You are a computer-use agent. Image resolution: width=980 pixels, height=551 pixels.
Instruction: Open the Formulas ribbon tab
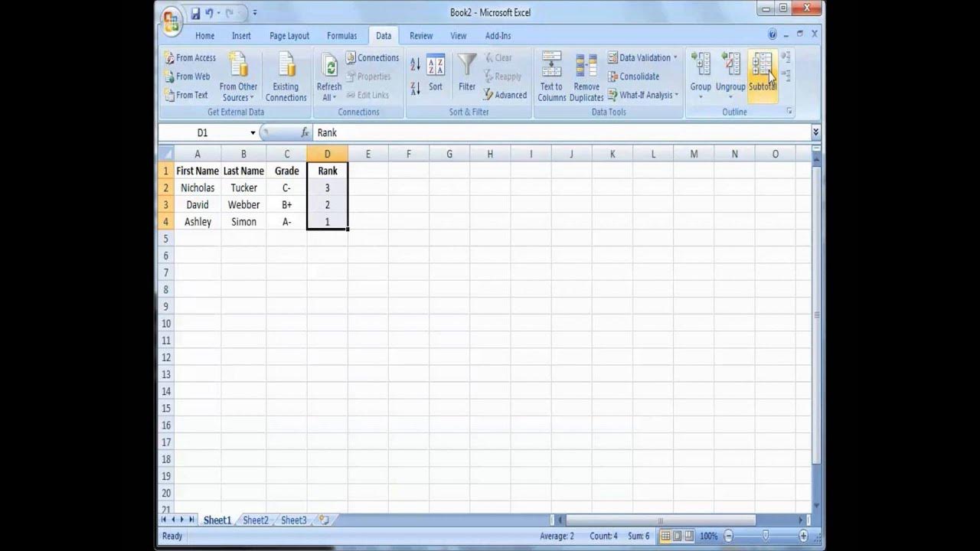tap(341, 36)
